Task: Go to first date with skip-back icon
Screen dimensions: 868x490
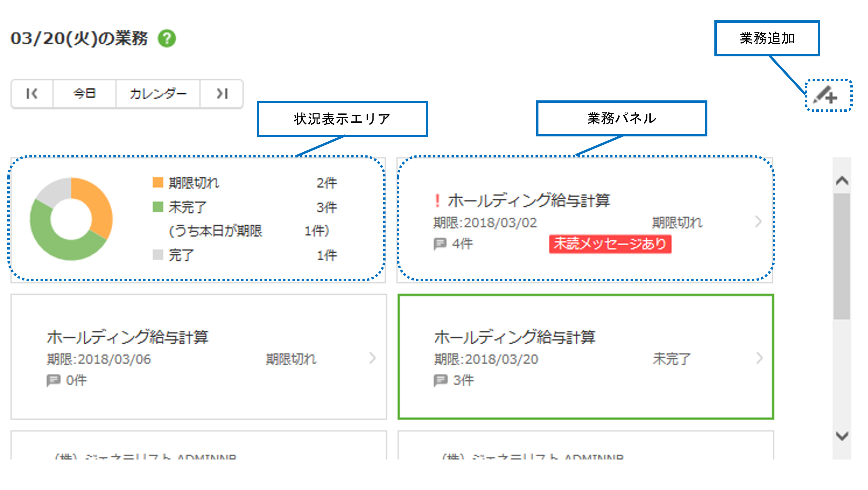Action: pos(32,94)
